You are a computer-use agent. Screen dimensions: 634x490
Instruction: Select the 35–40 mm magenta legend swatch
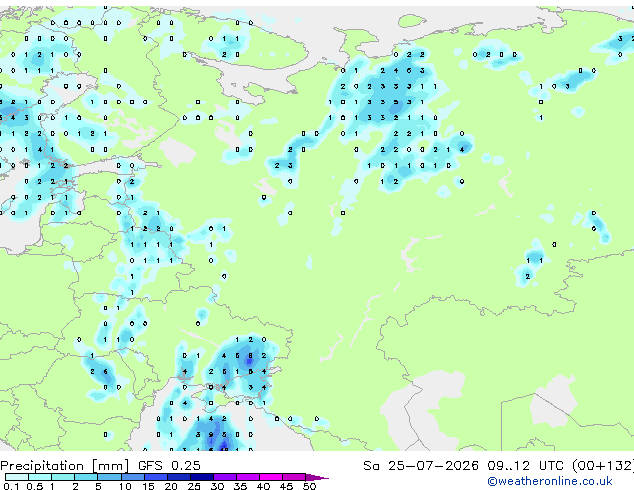click(248, 477)
